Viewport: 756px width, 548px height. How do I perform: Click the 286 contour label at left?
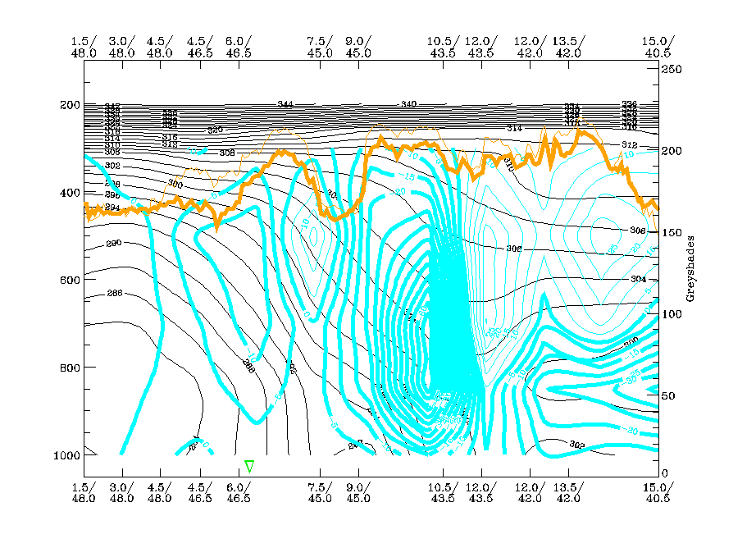click(x=114, y=294)
